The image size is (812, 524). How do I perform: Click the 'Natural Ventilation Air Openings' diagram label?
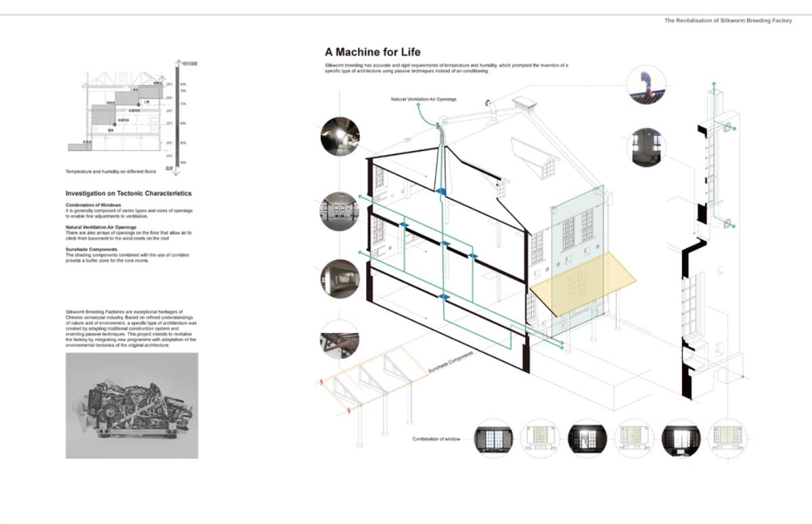tap(424, 100)
